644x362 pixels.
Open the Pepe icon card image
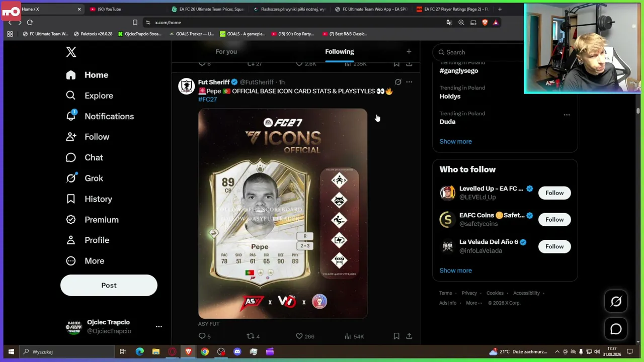(x=283, y=214)
